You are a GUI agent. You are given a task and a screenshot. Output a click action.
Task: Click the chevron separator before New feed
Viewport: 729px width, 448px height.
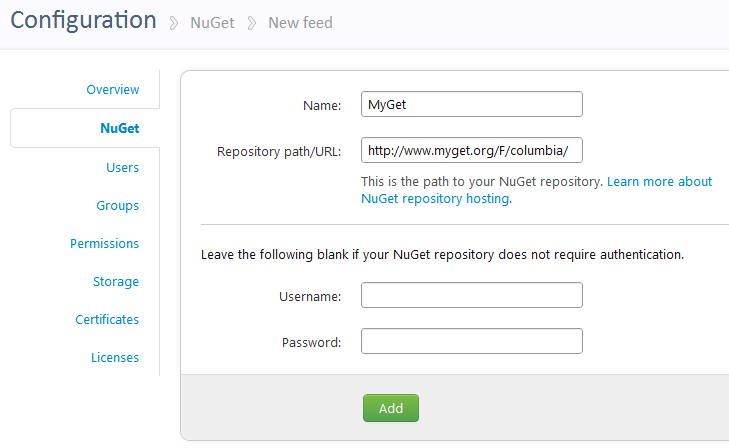click(252, 23)
